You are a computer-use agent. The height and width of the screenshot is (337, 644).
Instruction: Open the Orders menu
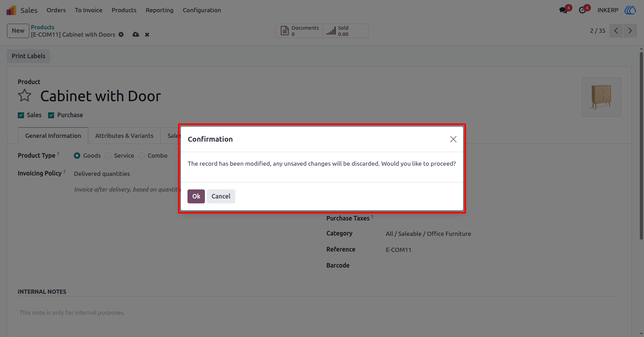pos(56,10)
